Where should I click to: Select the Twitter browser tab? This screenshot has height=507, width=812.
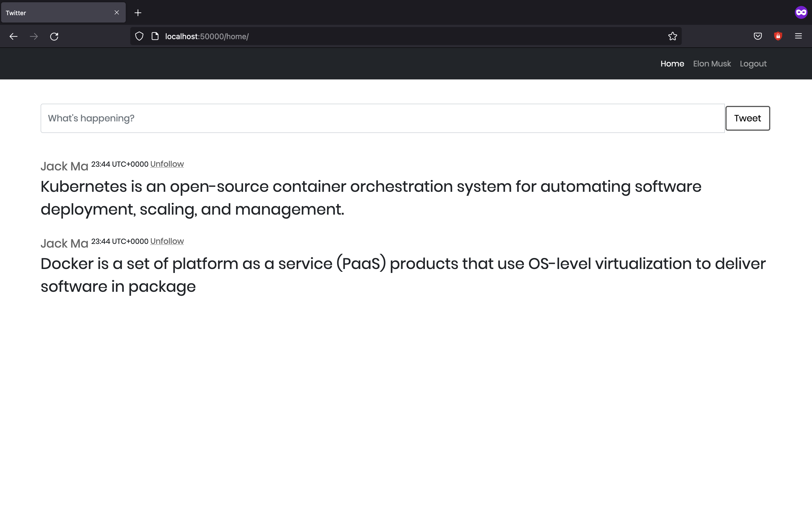pyautogui.click(x=57, y=13)
